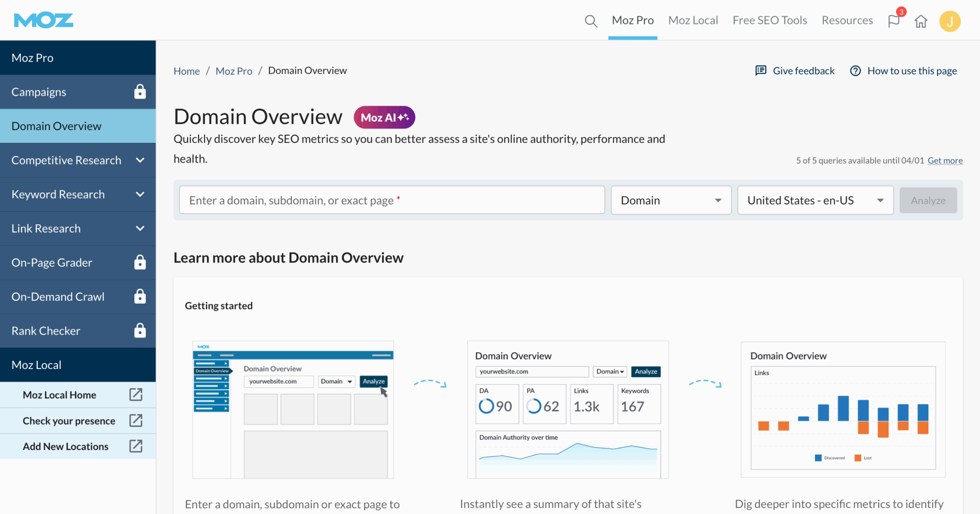Viewport: 980px width, 514px height.
Task: Open Free SEO Tools menu
Action: [769, 21]
